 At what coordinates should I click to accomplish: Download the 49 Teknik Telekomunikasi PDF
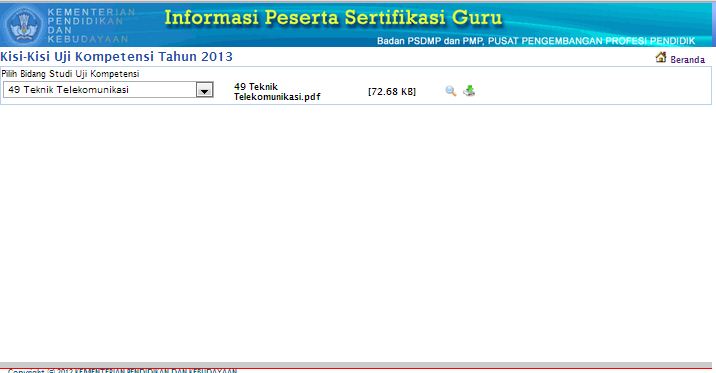pyautogui.click(x=469, y=91)
